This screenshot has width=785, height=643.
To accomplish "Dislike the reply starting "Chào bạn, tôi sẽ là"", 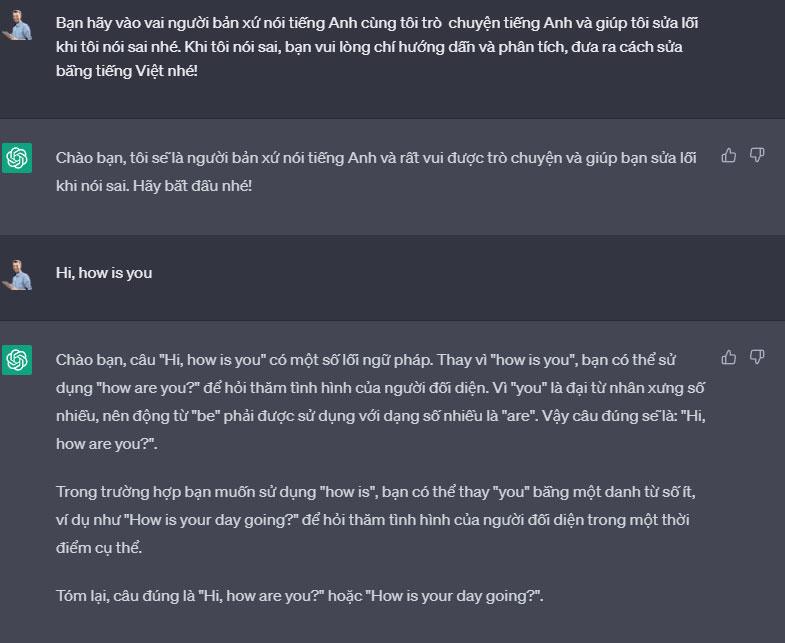I will point(757,156).
